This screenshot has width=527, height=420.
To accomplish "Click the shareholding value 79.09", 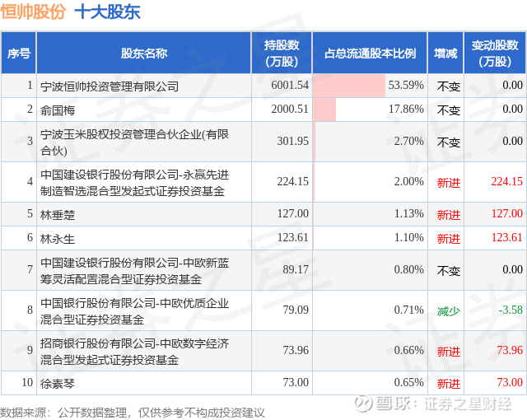I will pos(296,310).
